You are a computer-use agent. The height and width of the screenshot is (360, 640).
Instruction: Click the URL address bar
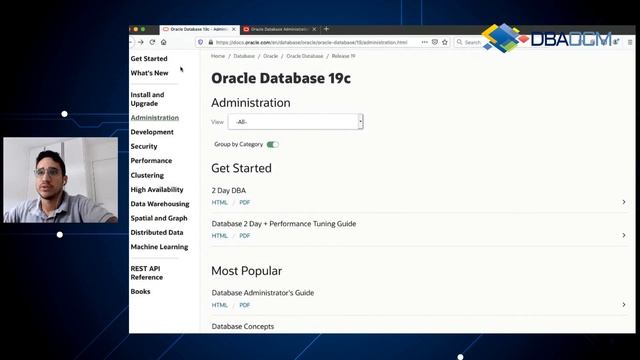coord(311,42)
